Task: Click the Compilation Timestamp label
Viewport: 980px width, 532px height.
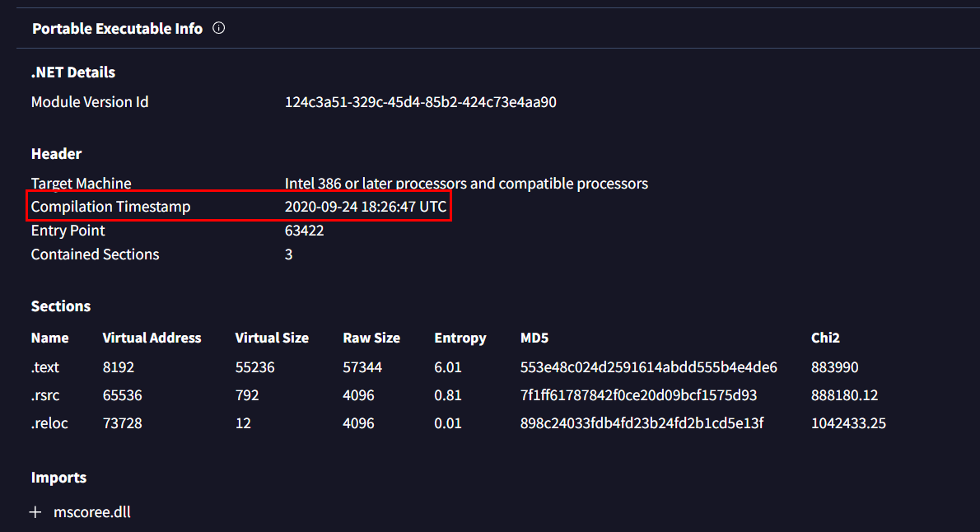Action: (x=110, y=207)
